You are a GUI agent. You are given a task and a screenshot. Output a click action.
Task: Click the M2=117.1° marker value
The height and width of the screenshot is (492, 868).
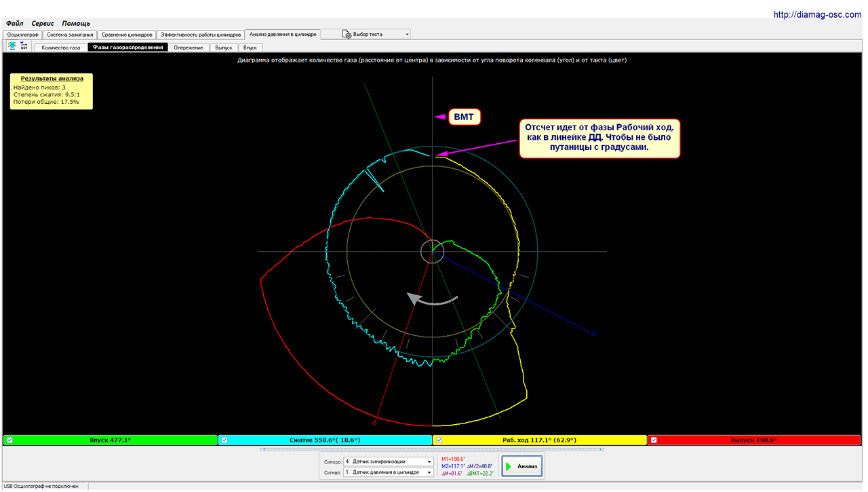coord(454,466)
